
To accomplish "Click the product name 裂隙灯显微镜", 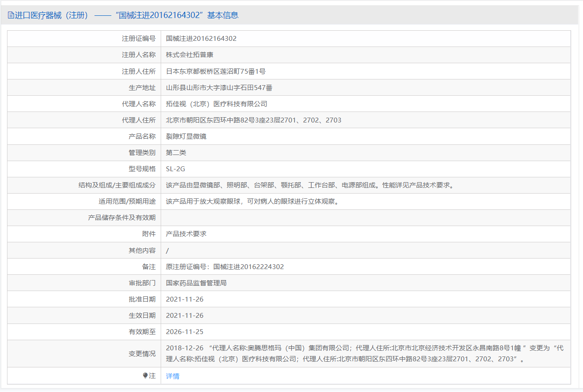I will (x=186, y=137).
